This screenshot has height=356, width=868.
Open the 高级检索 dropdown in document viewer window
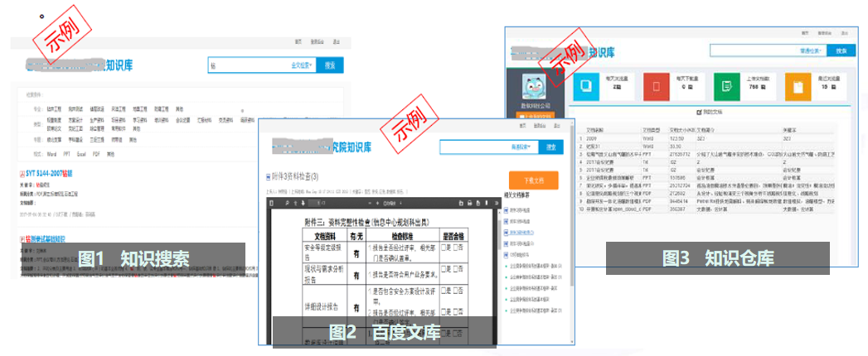click(x=521, y=147)
